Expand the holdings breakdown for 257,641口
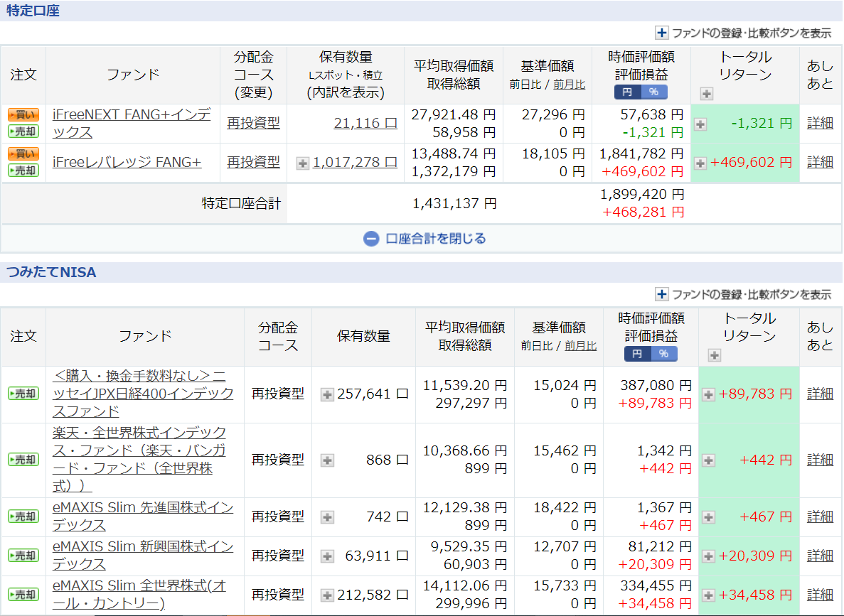The image size is (844, 616). pyautogui.click(x=327, y=395)
